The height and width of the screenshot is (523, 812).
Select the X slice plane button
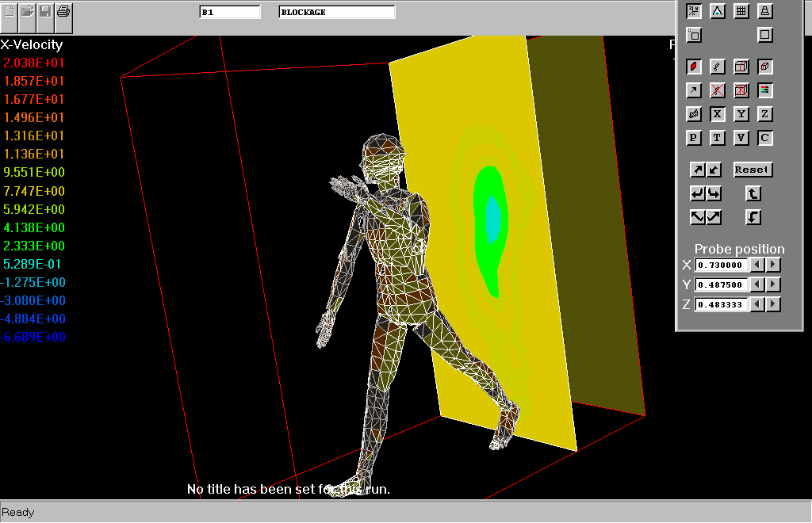coord(717,114)
